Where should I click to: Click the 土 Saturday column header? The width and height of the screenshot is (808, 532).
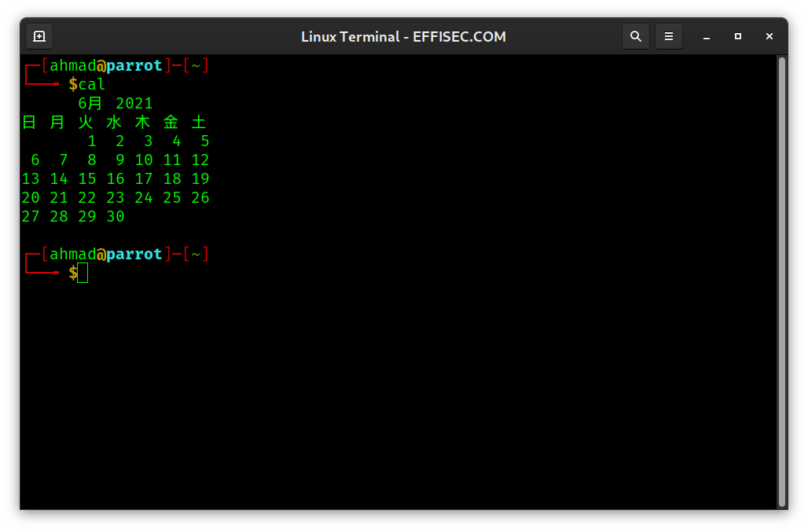click(200, 122)
